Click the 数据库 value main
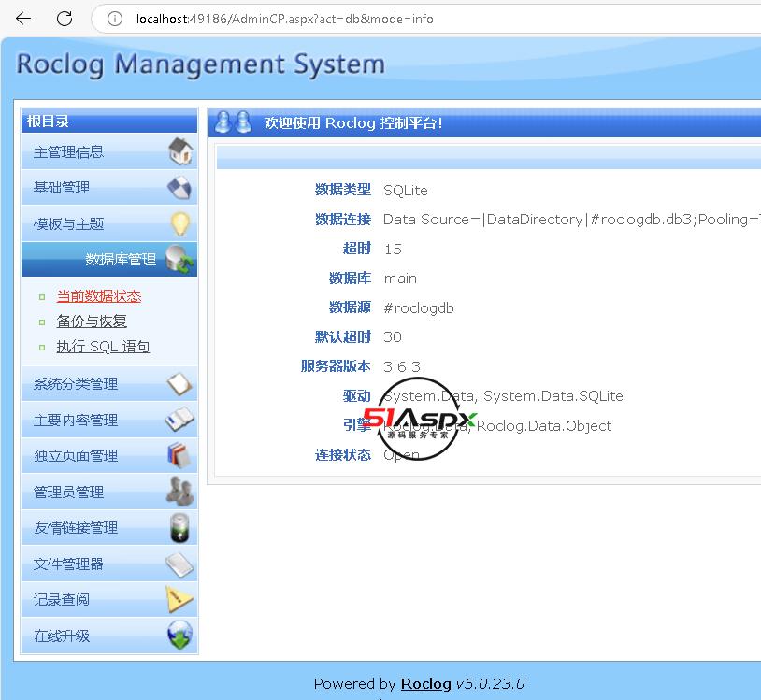The height and width of the screenshot is (700, 761). 400,279
